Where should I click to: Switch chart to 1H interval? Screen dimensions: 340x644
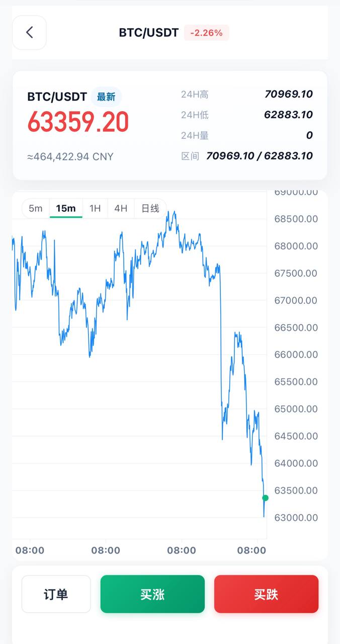(95, 208)
